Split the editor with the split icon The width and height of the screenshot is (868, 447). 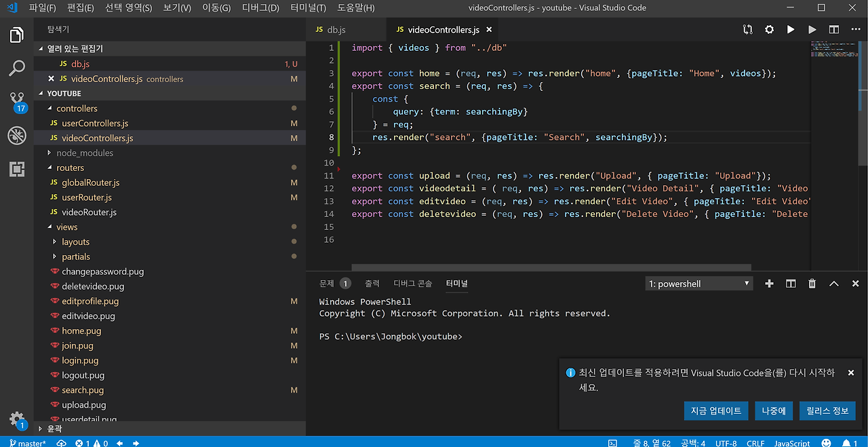pos(834,30)
